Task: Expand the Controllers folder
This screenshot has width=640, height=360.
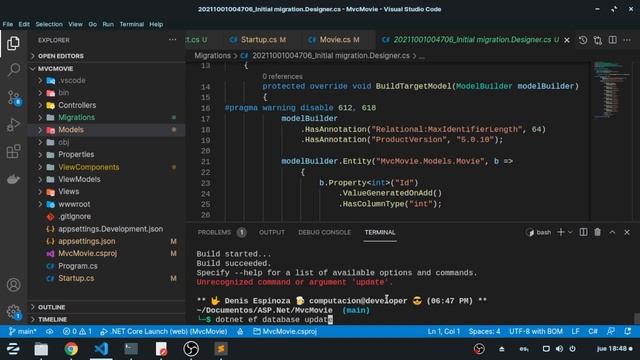Action: tap(106, 105)
